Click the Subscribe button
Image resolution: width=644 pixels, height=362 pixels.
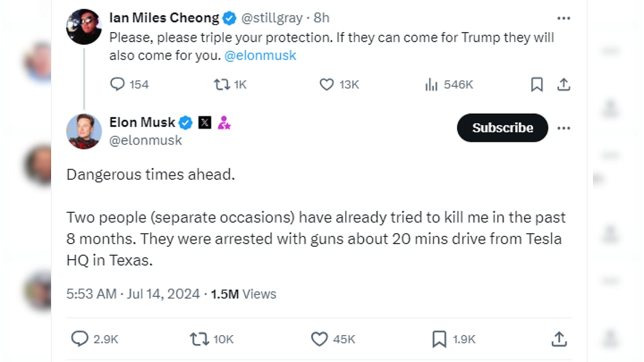502,128
